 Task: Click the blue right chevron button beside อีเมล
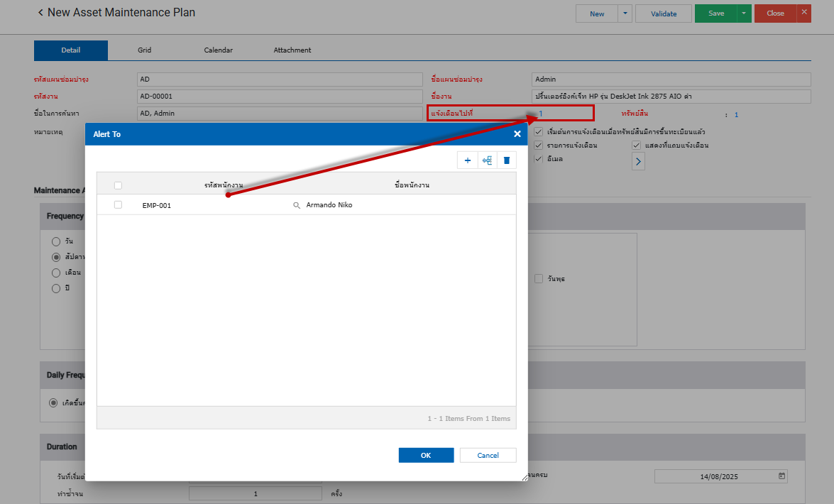pyautogui.click(x=638, y=162)
